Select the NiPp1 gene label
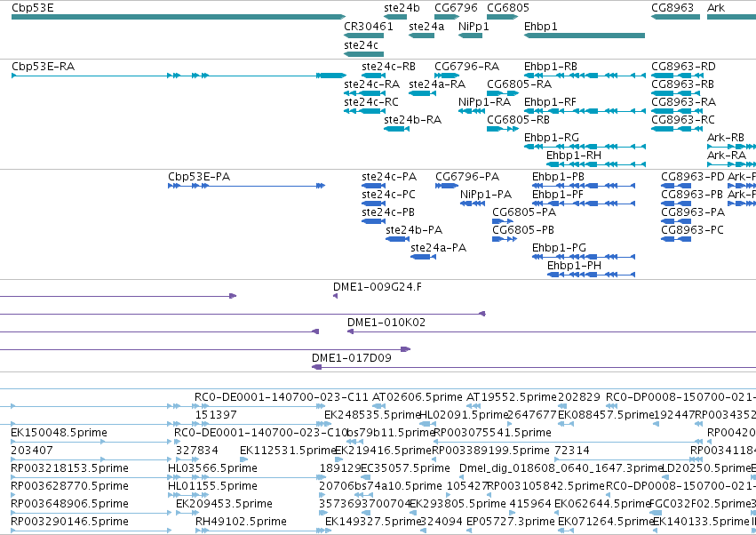The height and width of the screenshot is (535, 756). (x=473, y=27)
